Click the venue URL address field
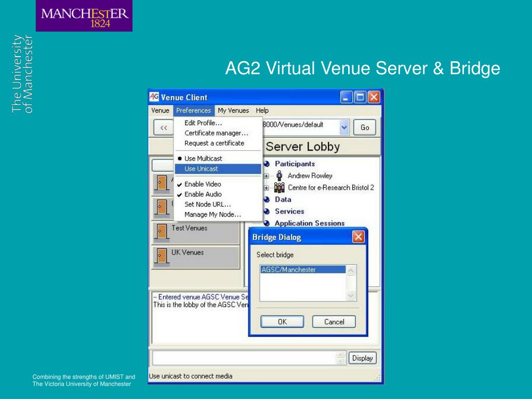The image size is (532, 399). 301,128
